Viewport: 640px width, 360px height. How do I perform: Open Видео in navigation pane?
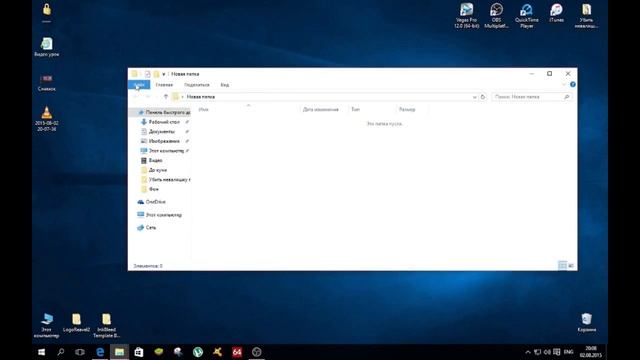(x=155, y=160)
